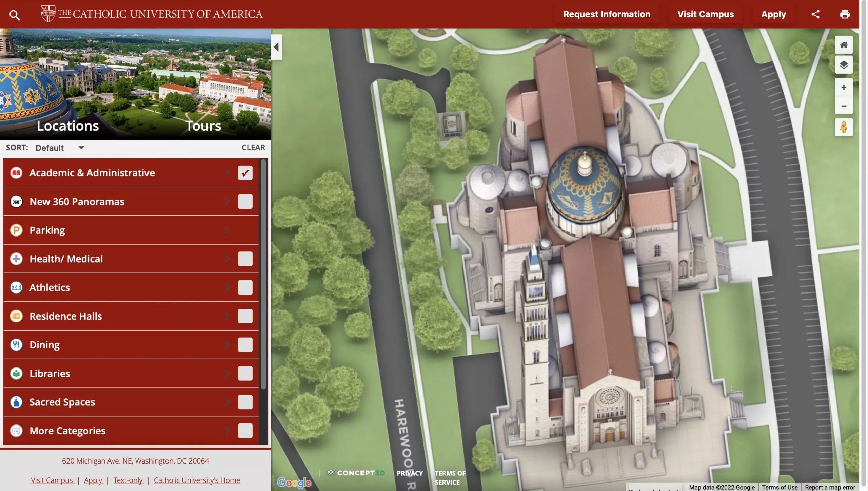Select the Street View pegman icon
Viewport: 868px width, 491px height.
844,127
